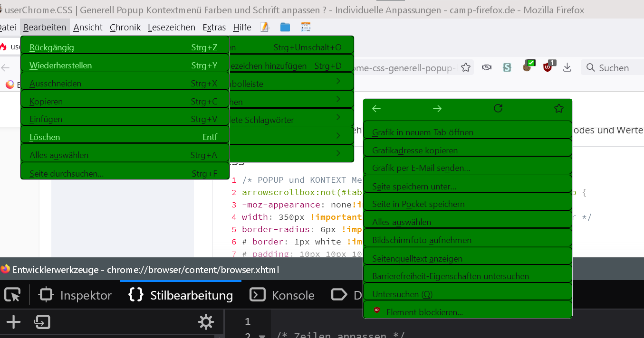Expand the submenu arrow of the 'nen' row

point(338,99)
